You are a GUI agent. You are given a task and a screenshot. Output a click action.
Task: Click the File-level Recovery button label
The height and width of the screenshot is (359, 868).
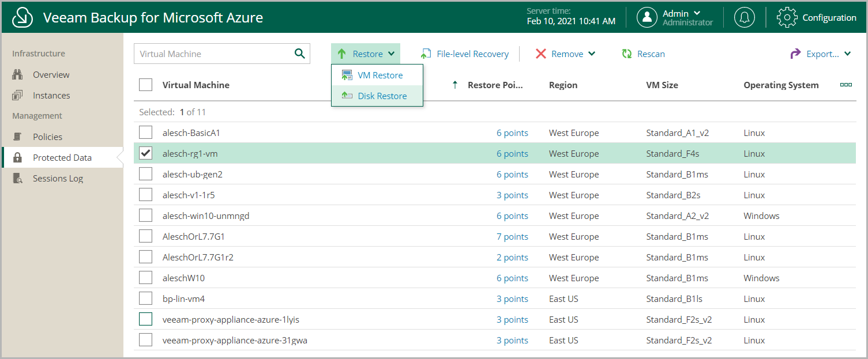473,54
